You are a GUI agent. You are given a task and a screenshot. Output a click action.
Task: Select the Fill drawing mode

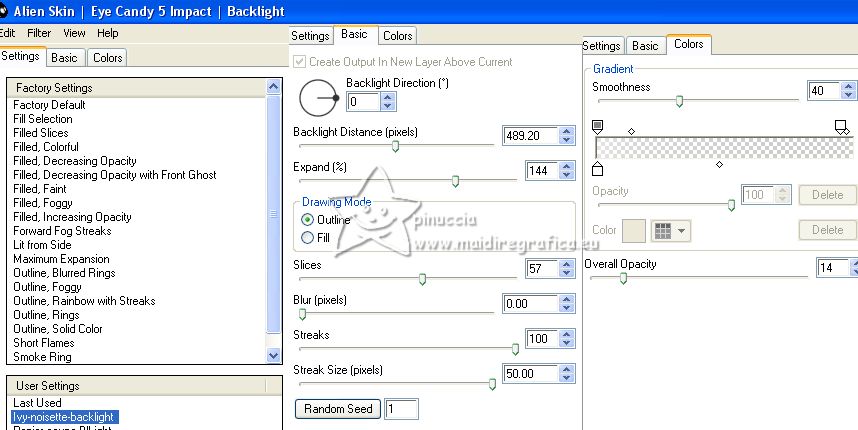pos(308,237)
